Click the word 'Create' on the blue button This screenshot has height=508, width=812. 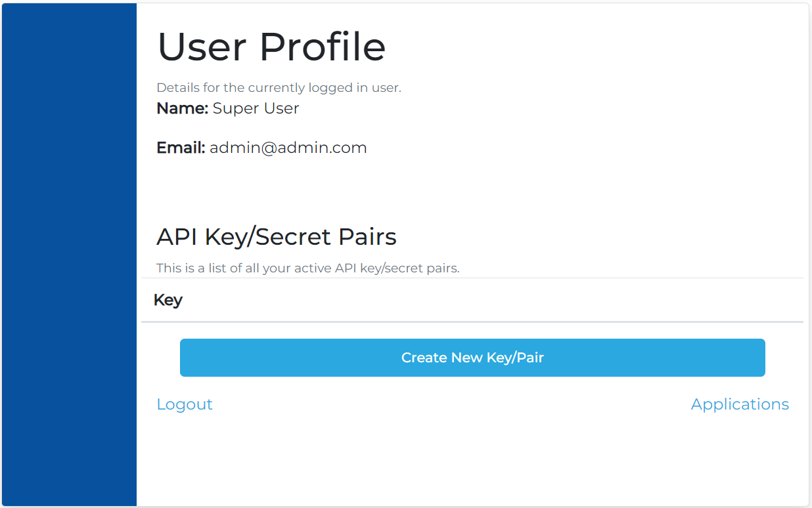pos(425,358)
